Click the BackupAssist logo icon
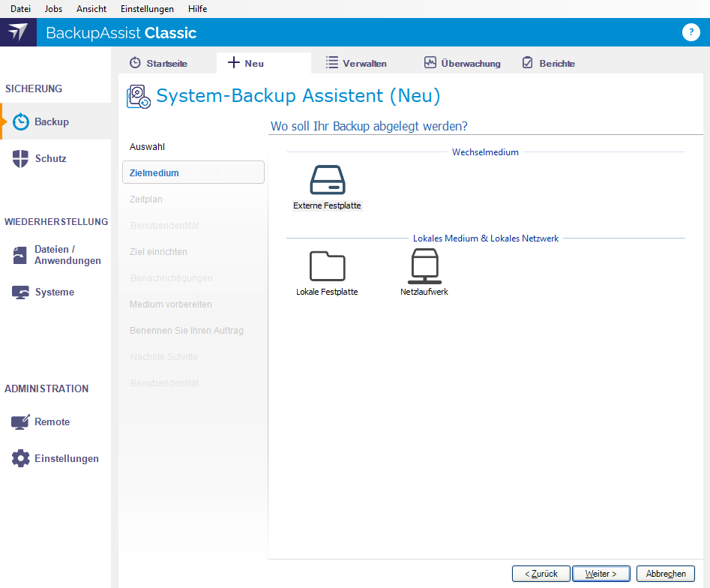The width and height of the screenshot is (710, 588). click(18, 33)
